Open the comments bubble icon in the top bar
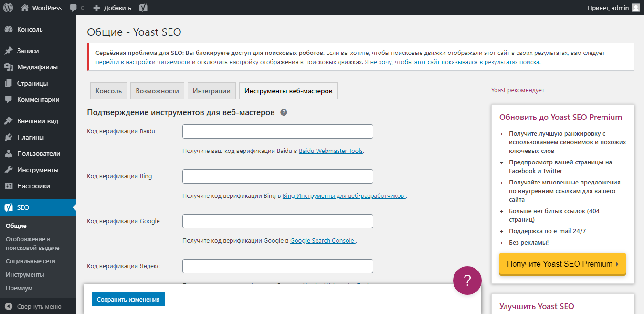This screenshot has height=314, width=644. pyautogui.click(x=74, y=7)
